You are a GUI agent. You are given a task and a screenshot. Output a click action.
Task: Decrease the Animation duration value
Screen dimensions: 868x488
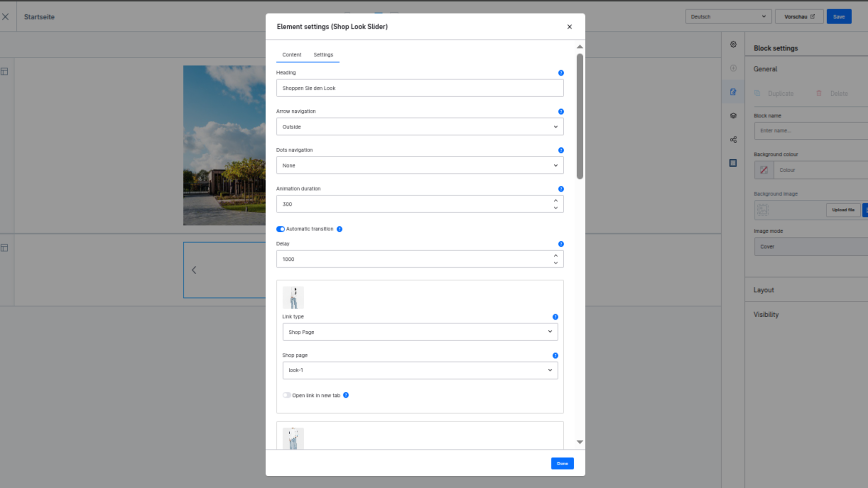[556, 208]
